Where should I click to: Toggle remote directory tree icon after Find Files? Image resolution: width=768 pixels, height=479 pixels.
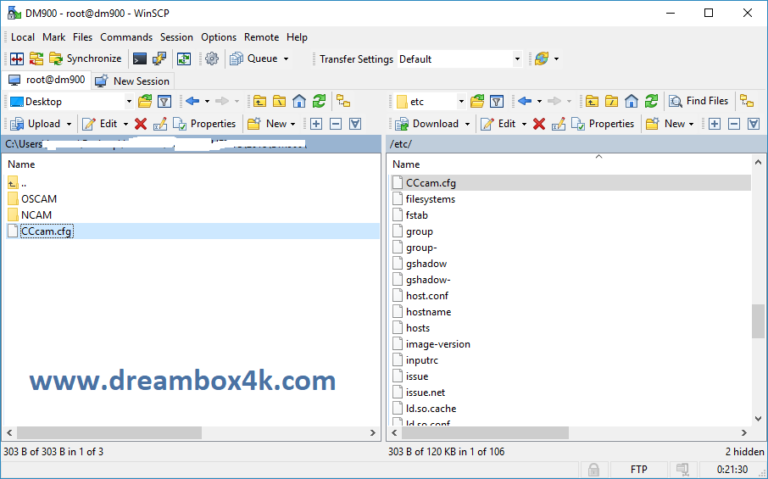(x=747, y=101)
